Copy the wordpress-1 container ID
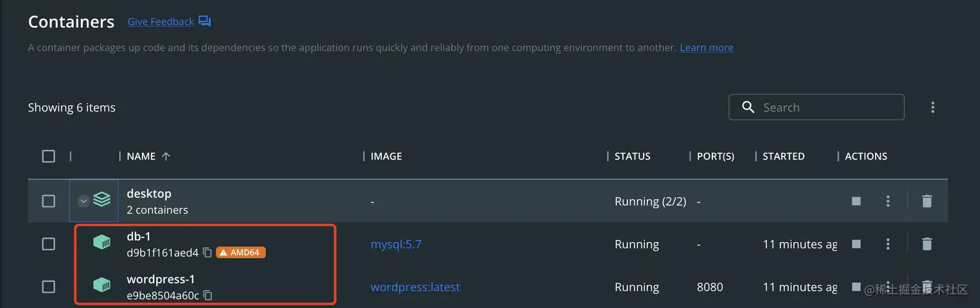Viewport: 980px width, 308px height. (208, 295)
